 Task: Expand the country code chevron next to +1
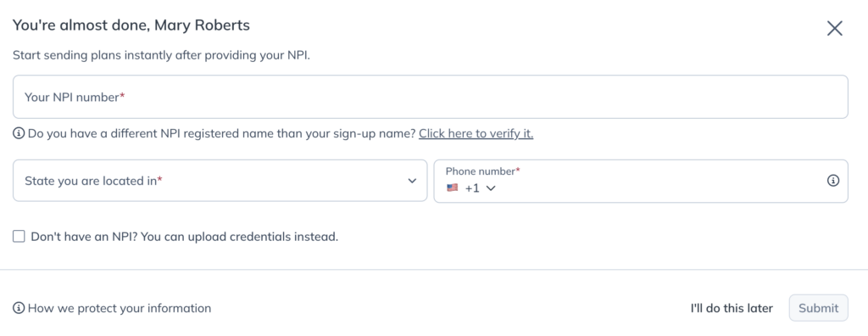coord(491,188)
